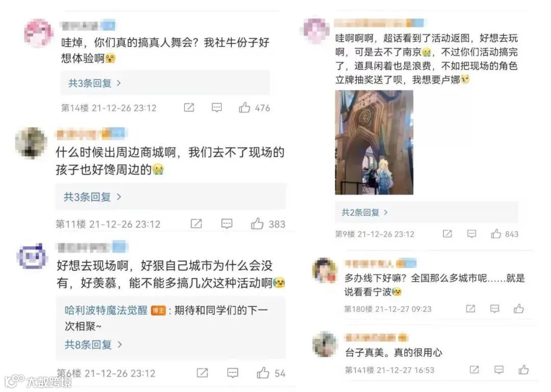Share the floor 180 comment
Viewport: 551px width, 392px height.
coord(470,309)
